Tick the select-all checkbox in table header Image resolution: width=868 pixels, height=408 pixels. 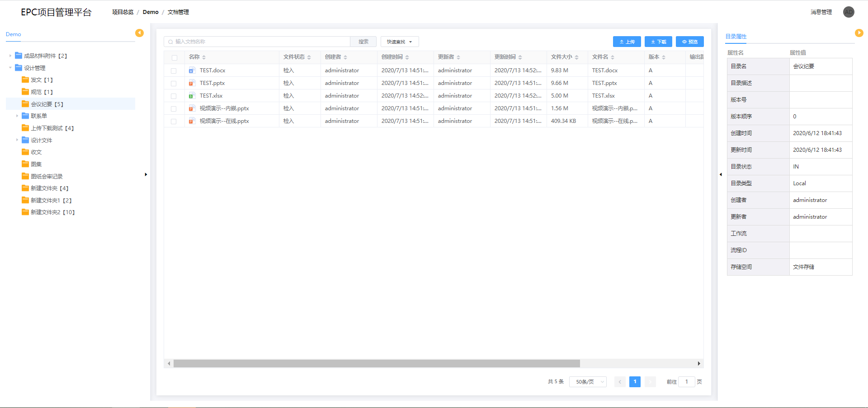(x=175, y=57)
